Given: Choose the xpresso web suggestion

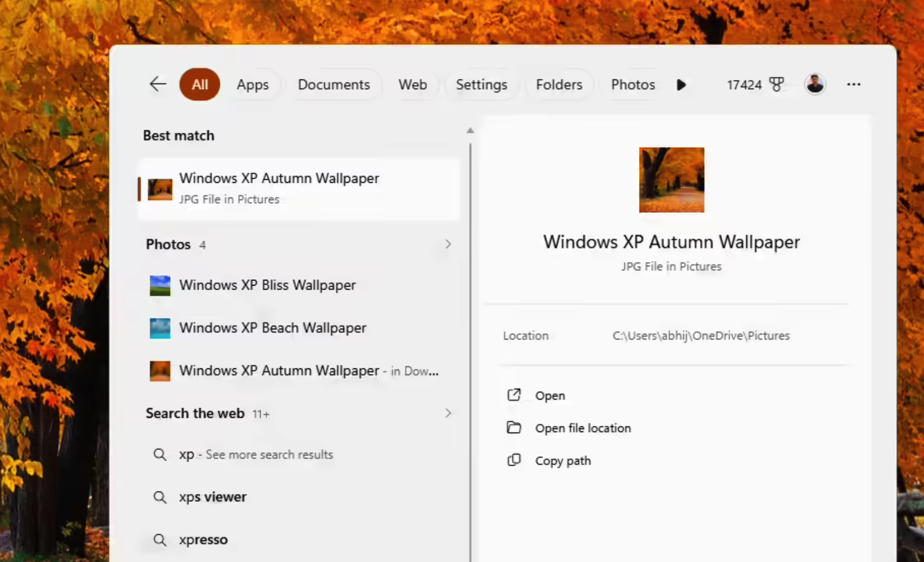Looking at the screenshot, I should tap(299, 540).
